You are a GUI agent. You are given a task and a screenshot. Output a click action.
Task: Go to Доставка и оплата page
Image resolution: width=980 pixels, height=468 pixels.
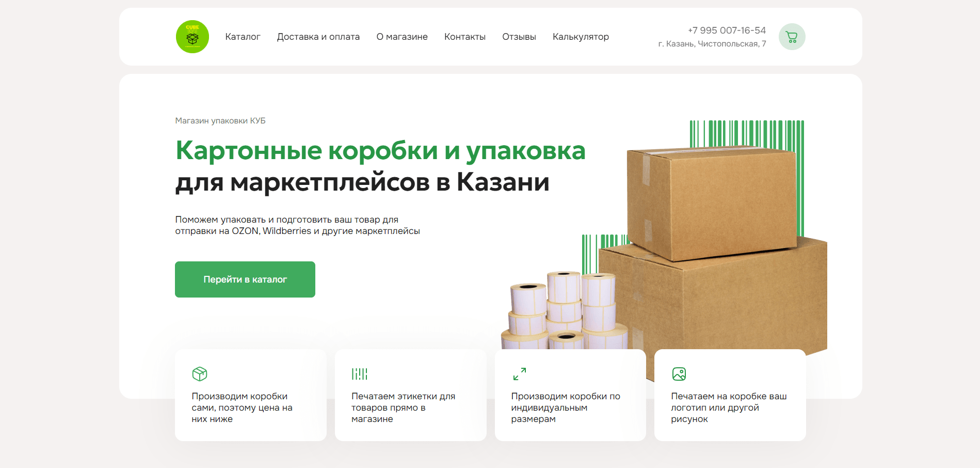[318, 37]
